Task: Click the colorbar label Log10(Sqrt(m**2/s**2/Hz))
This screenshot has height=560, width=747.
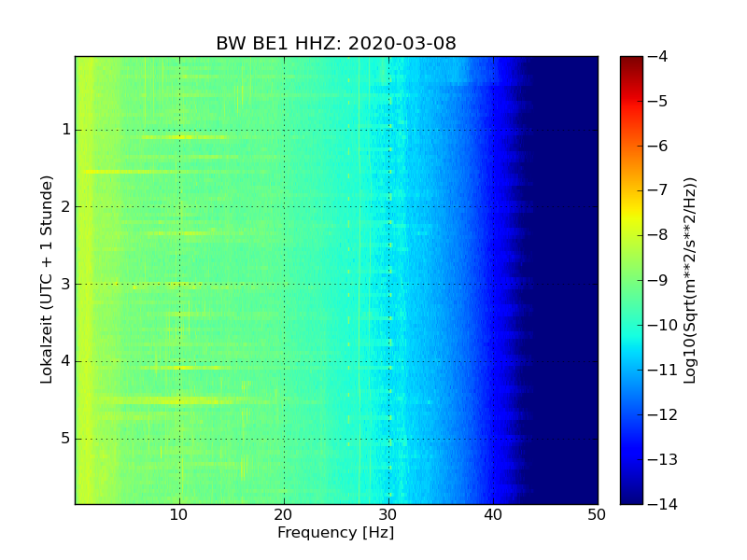Action: [x=689, y=281]
